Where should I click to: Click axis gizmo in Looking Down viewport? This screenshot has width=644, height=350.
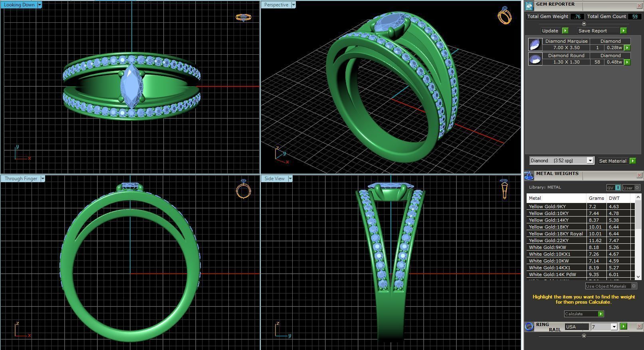tap(22, 153)
